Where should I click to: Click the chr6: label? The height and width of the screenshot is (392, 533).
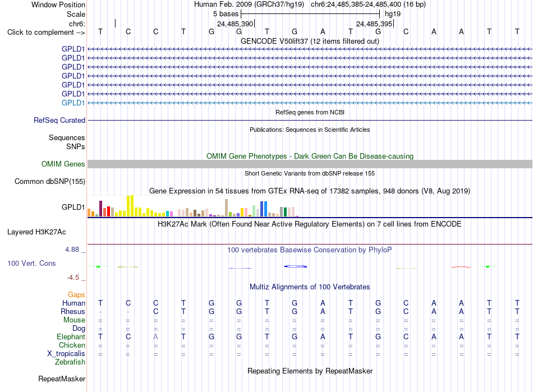pyautogui.click(x=77, y=24)
